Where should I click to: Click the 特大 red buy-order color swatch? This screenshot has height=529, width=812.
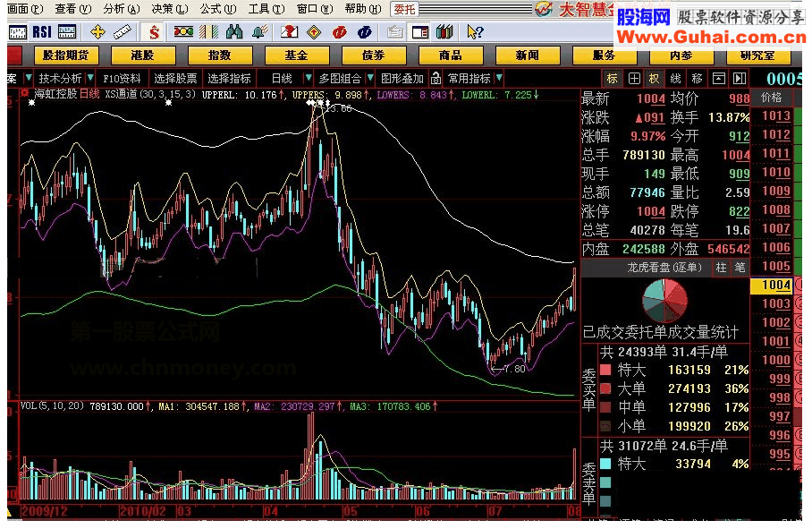(605, 370)
